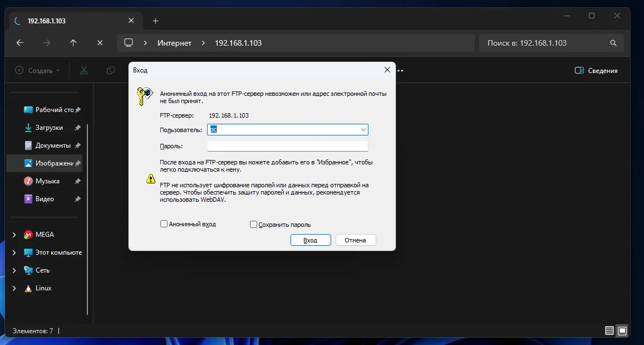Image resolution: width=644 pixels, height=345 pixels.
Task: Click the Back navigation arrow
Action: click(x=19, y=42)
